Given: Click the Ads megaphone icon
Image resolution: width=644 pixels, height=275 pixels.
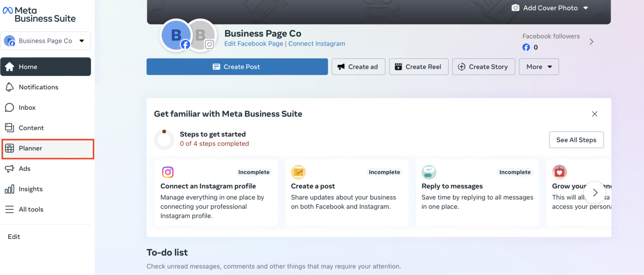Looking at the screenshot, I should coord(9,169).
